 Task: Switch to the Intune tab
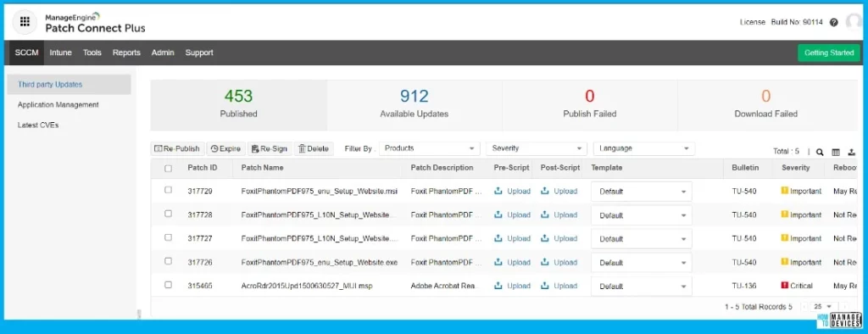[60, 53]
